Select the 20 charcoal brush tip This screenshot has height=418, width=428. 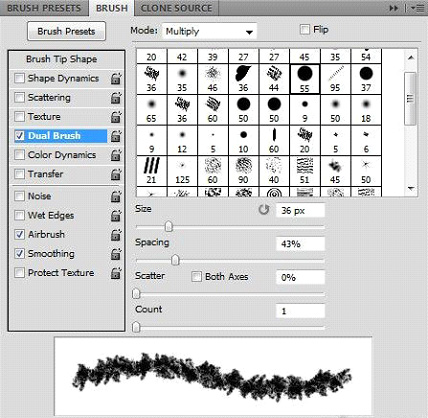pos(305,140)
